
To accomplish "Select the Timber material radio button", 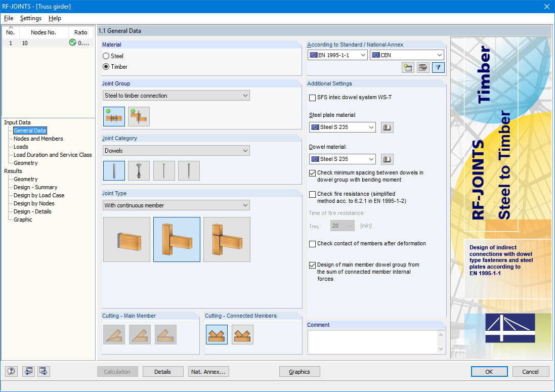I will coord(106,66).
